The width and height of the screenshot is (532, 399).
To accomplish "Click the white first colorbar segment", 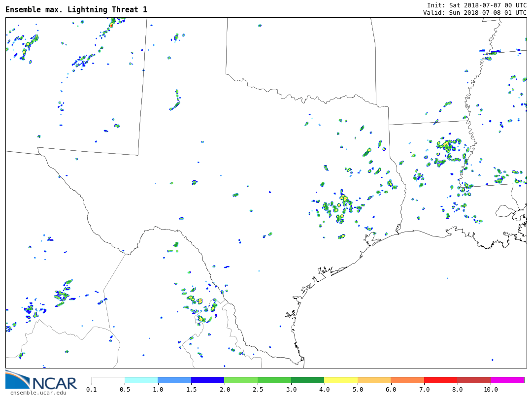I will [x=108, y=380].
